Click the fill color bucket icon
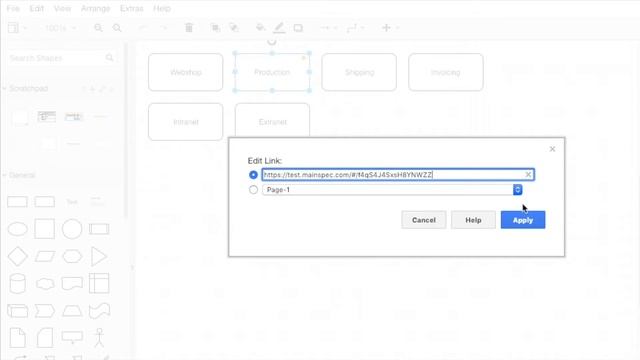640x360 pixels. point(260,28)
